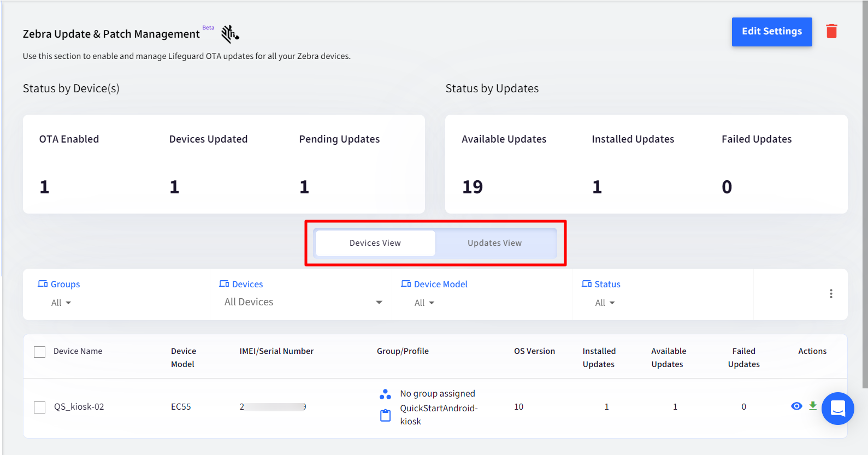Open the chat support bubble
Viewport: 868px width, 455px height.
(837, 409)
